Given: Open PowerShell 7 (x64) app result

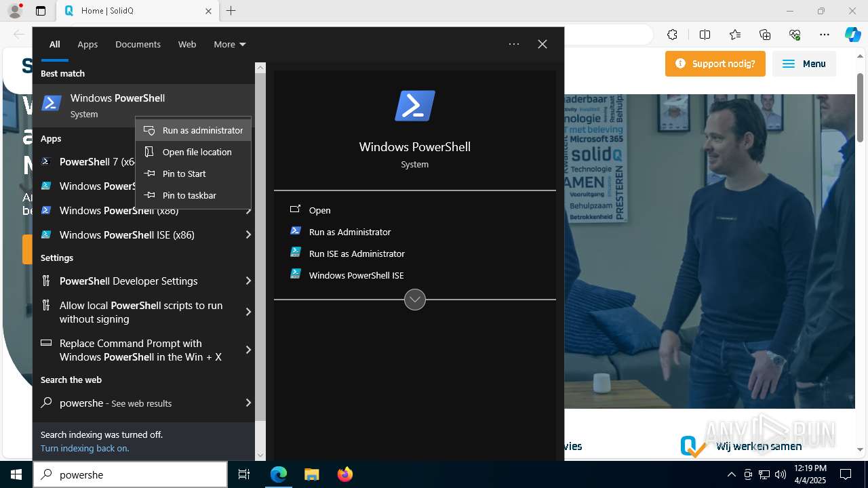Looking at the screenshot, I should 98,161.
